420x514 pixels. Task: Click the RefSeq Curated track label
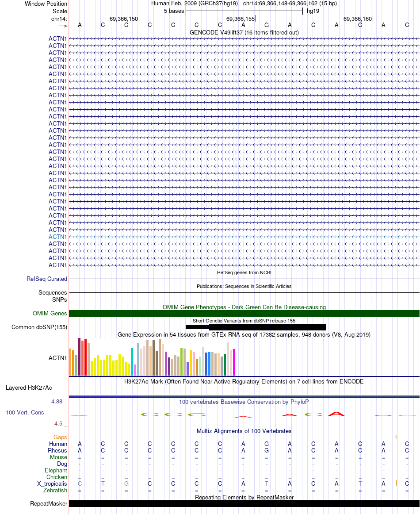(47, 279)
